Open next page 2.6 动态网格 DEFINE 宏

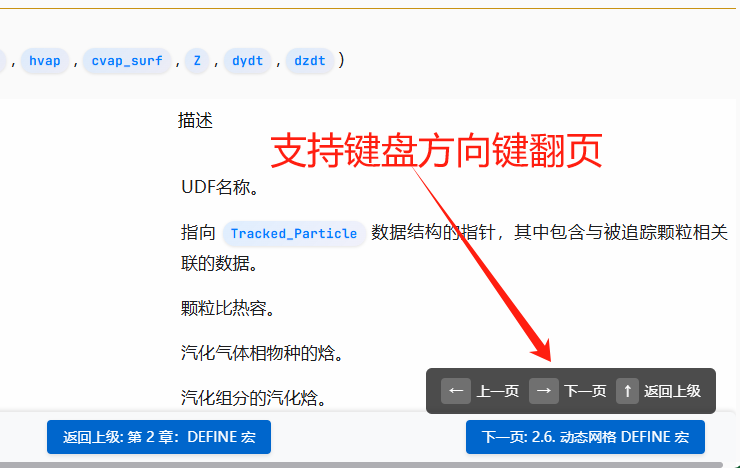point(585,437)
